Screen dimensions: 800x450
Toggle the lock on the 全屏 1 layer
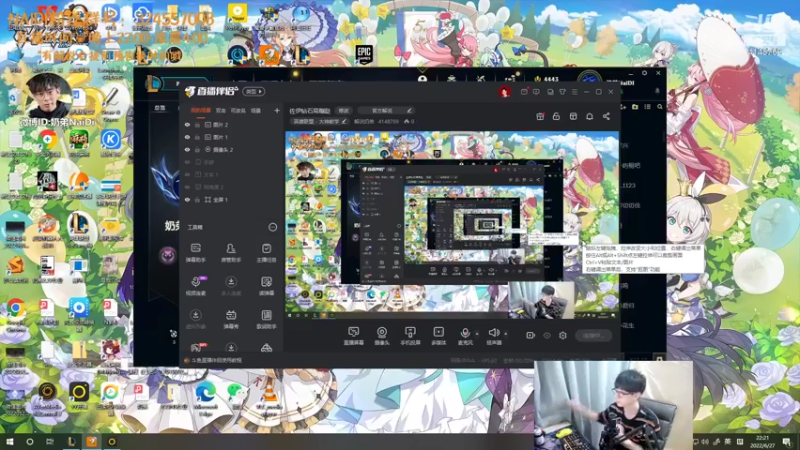click(197, 199)
